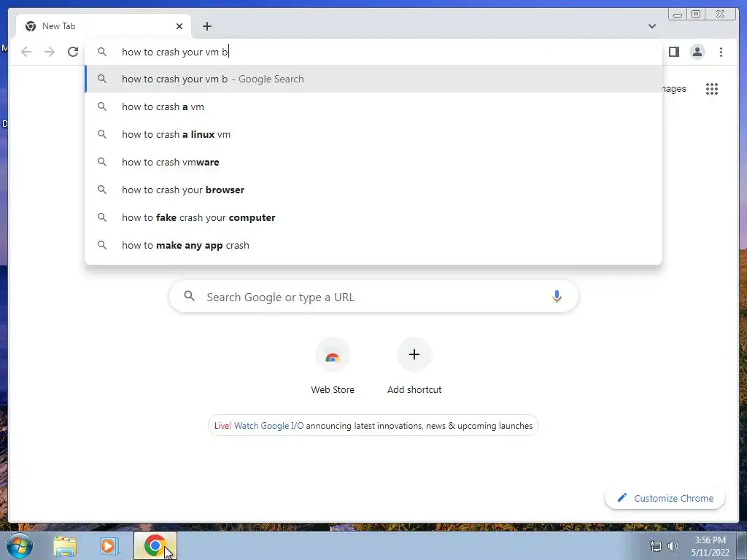Select the New Tab tab
The image size is (747, 560).
[x=104, y=26]
